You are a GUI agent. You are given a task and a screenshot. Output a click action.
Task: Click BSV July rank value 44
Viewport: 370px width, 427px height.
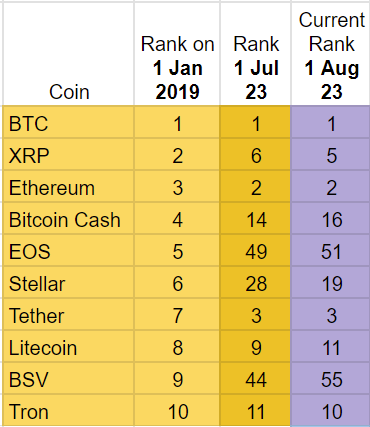tap(256, 378)
